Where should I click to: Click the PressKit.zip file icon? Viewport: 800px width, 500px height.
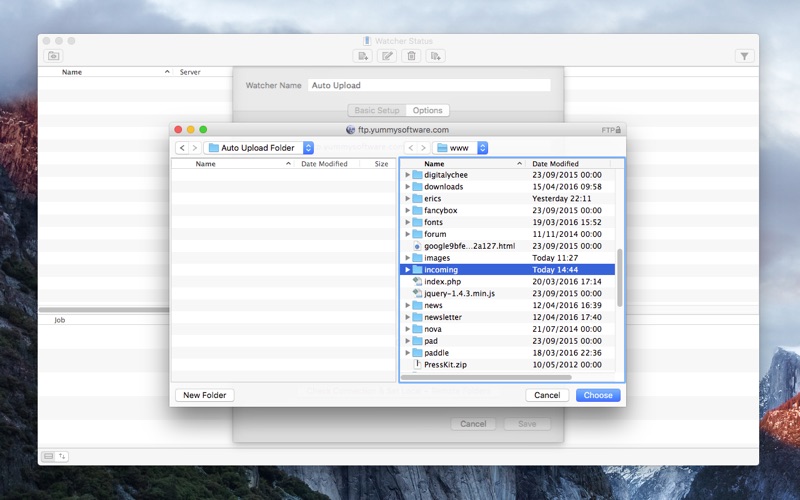[417, 365]
